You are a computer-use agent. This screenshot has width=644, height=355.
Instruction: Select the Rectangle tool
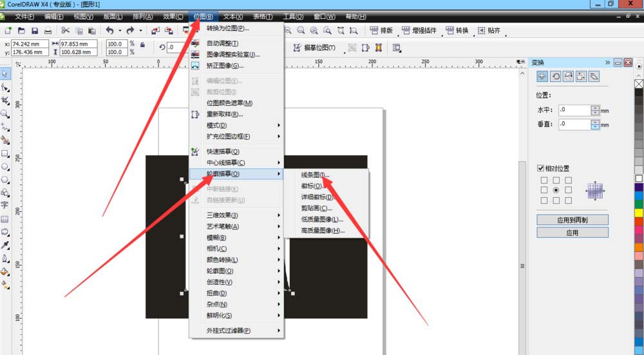[5, 153]
